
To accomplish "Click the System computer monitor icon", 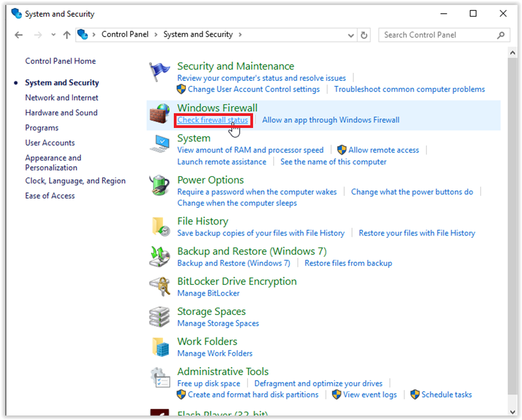I will click(x=160, y=144).
